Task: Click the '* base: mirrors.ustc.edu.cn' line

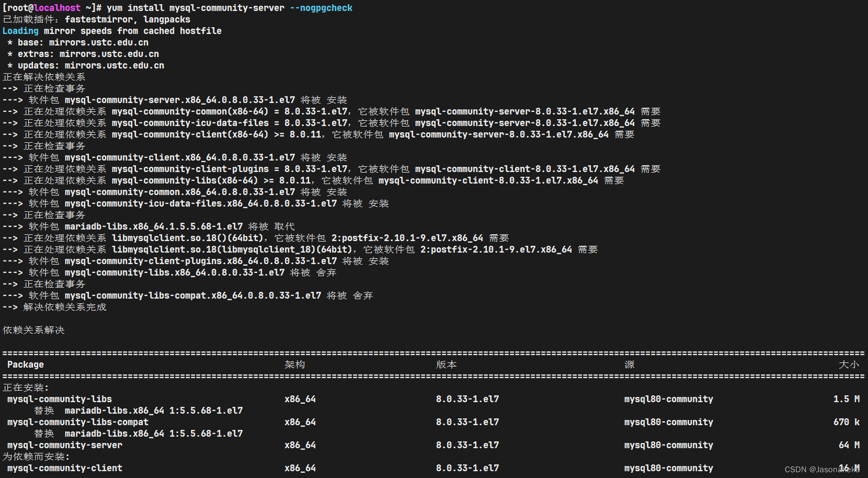Action: point(78,42)
